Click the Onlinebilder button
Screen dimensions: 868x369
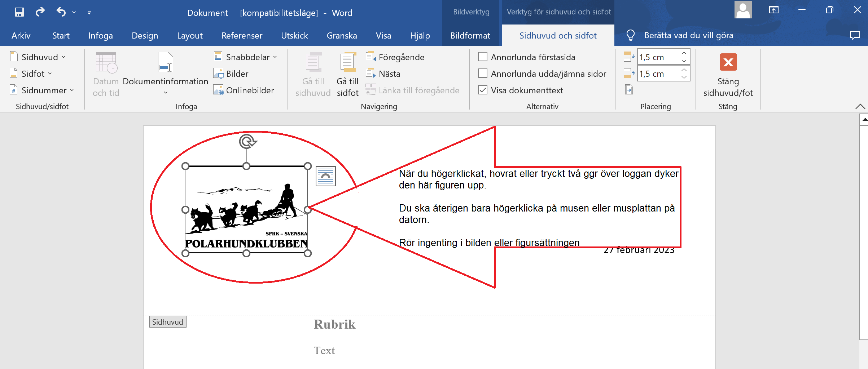(x=244, y=90)
